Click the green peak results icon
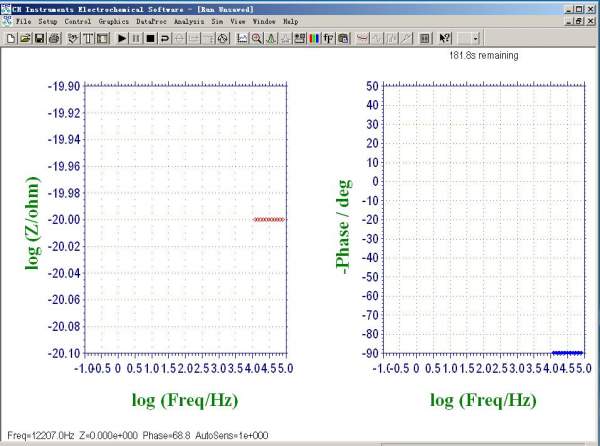 pyautogui.click(x=271, y=38)
